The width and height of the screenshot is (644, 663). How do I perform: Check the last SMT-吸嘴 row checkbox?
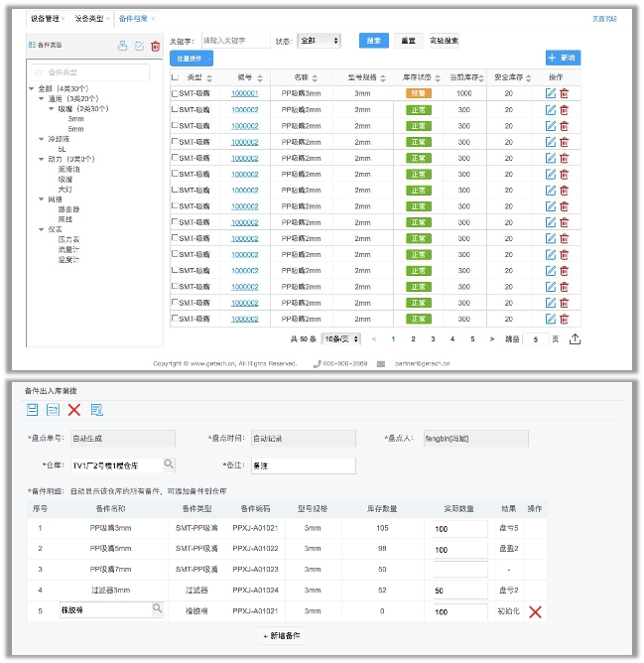click(x=176, y=319)
